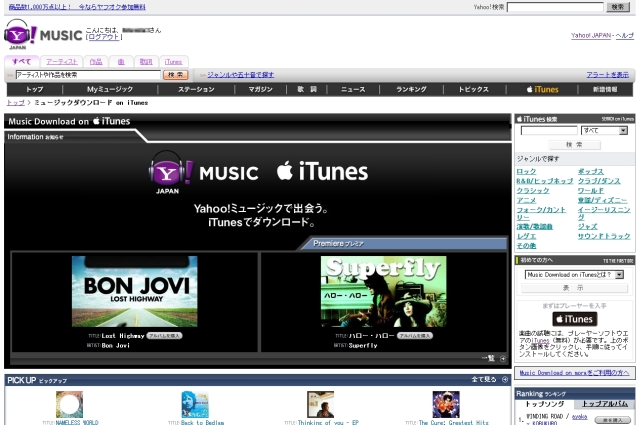Select the アーティスト search tab
This screenshot has width=640, height=425.
point(62,62)
